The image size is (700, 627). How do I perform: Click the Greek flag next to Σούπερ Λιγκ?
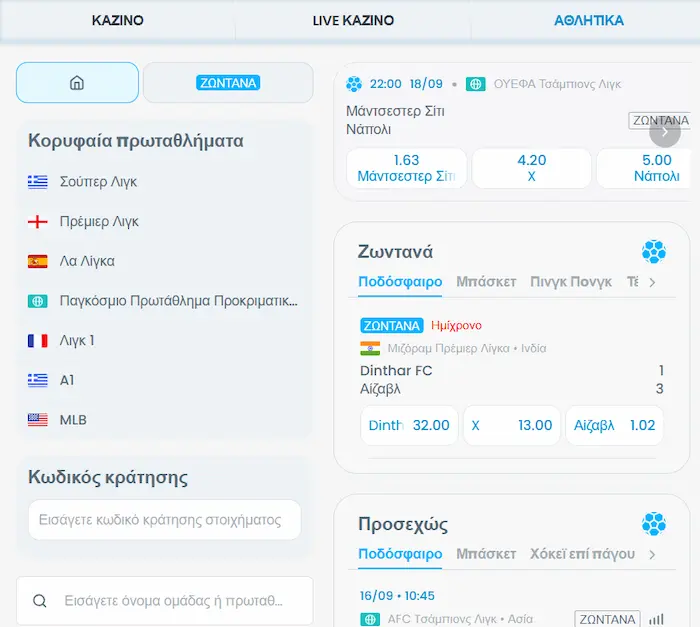click(x=38, y=182)
